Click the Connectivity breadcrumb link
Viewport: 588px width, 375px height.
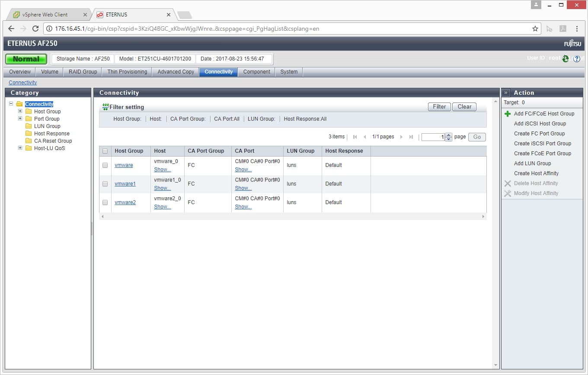[23, 83]
